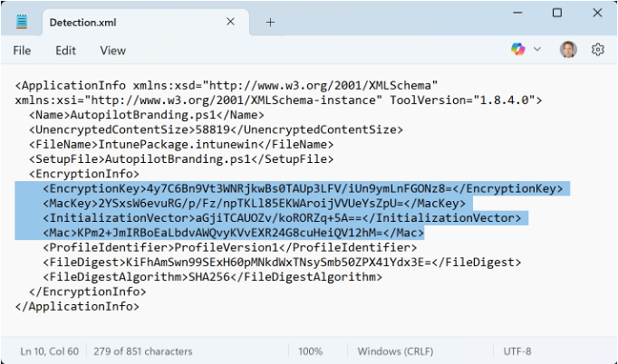Expand the Copilot dropdown chevron
The height and width of the screenshot is (364, 618).
point(537,50)
